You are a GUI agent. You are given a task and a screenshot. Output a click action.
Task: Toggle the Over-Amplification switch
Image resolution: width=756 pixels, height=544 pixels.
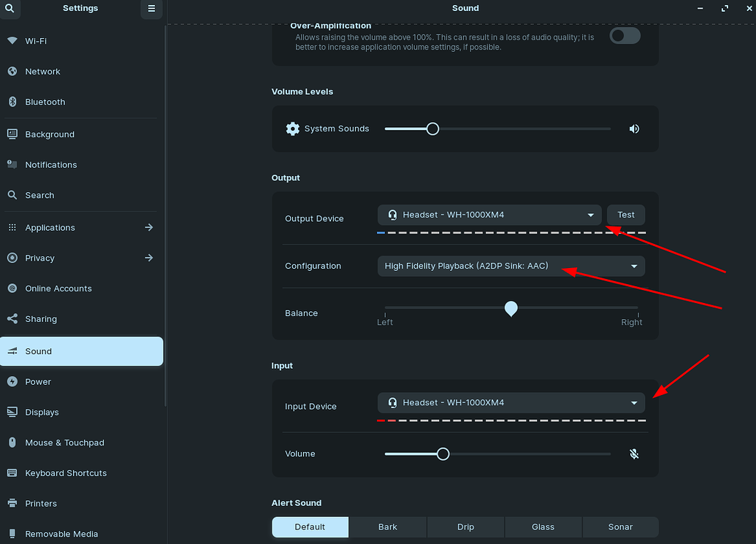625,36
